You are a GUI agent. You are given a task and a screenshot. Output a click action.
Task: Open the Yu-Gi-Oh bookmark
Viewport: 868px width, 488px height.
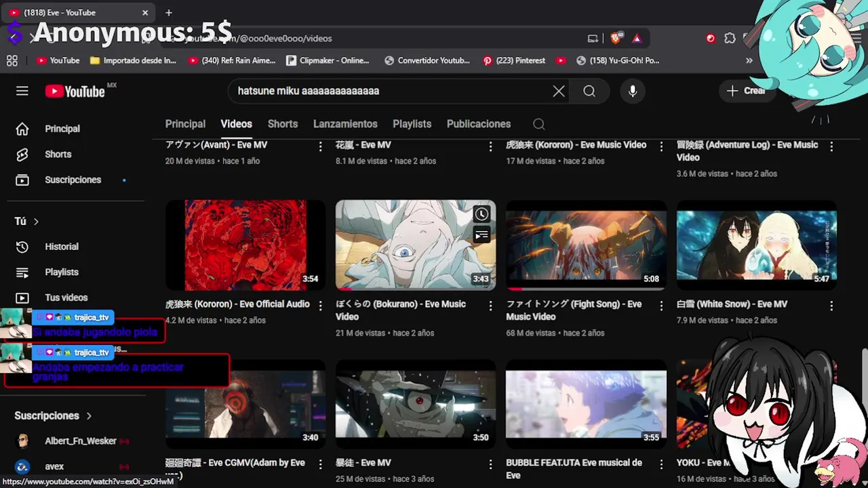point(618,60)
